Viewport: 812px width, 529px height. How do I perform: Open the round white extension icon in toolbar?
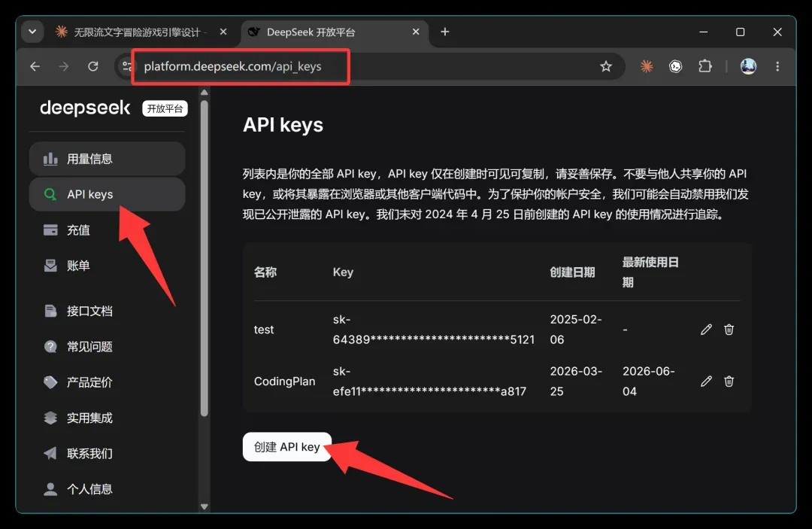pos(675,66)
